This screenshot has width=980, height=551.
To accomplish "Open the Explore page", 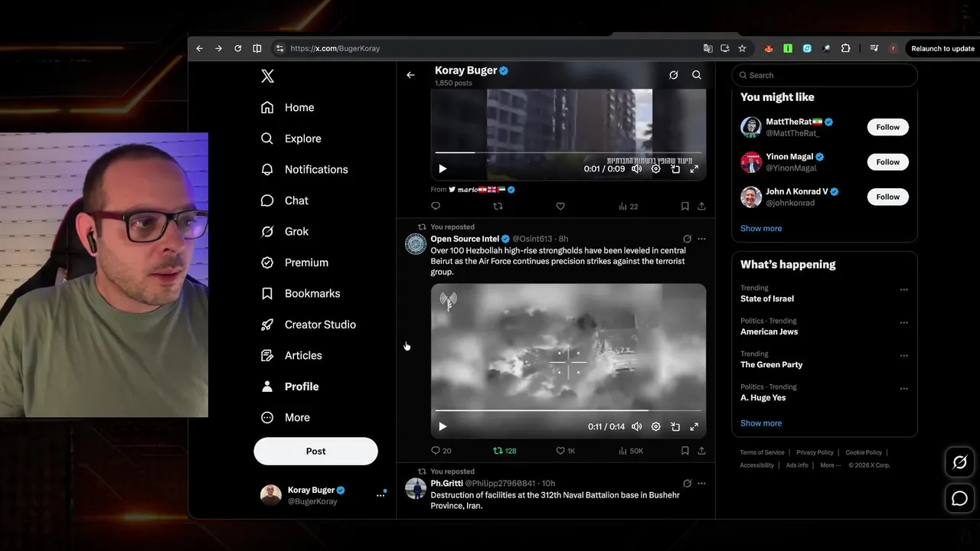I will coord(290,139).
